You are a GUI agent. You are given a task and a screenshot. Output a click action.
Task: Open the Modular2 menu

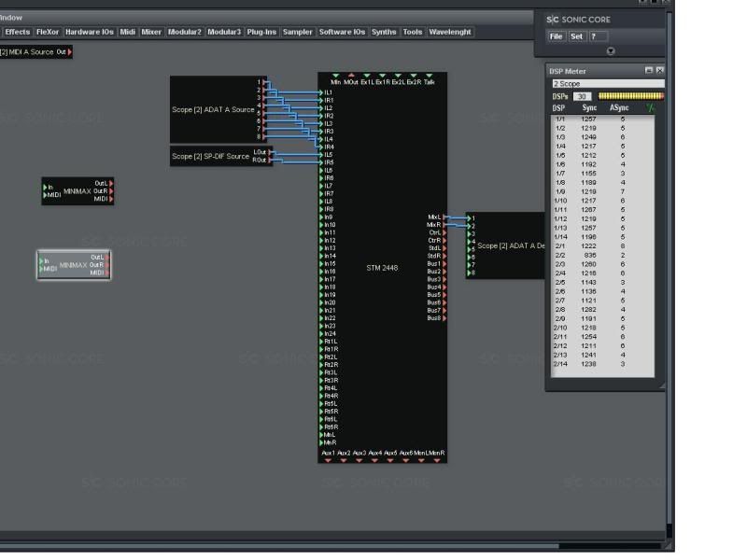pyautogui.click(x=185, y=32)
